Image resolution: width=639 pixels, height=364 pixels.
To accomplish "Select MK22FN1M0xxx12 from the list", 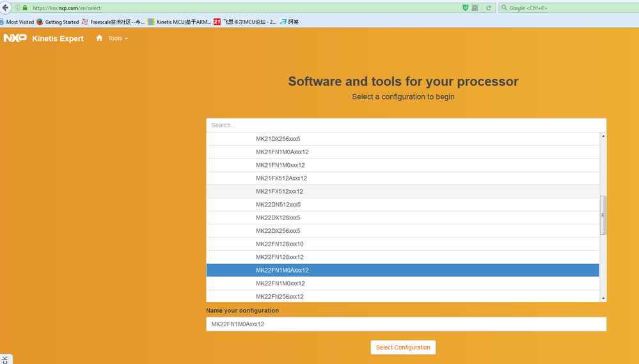I will pos(402,283).
